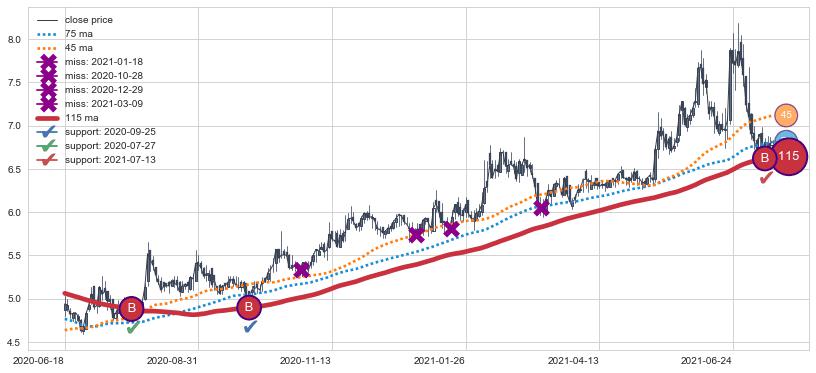Click the red support checkmark on chart
The height and width of the screenshot is (373, 816).
pos(766,177)
